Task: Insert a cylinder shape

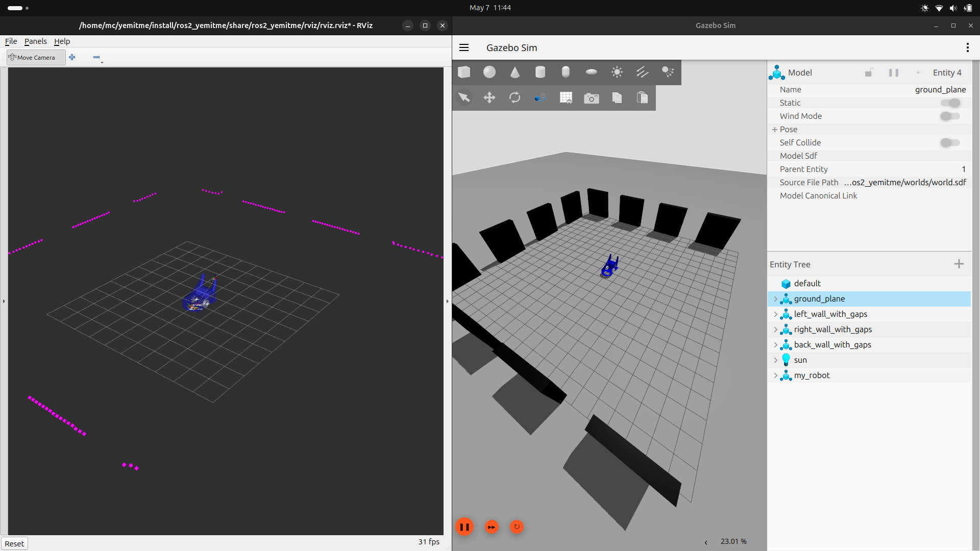Action: [x=540, y=72]
